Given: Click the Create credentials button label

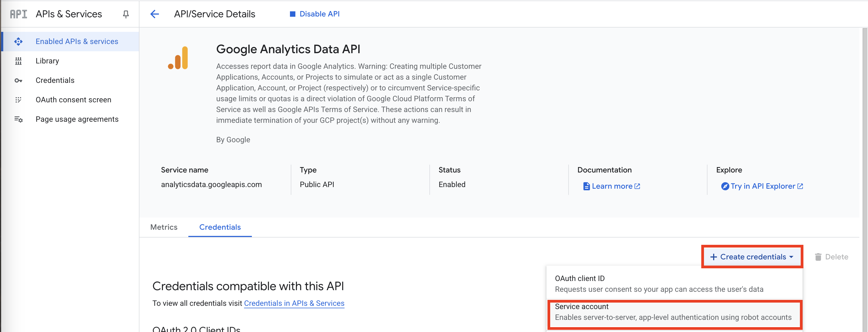Looking at the screenshot, I should (x=753, y=257).
